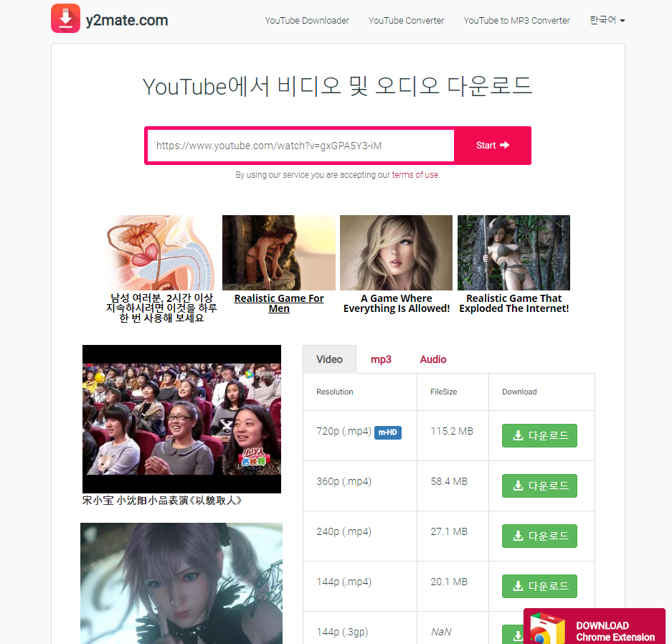Open the Realistic Game For Men ad image
The height and width of the screenshot is (644, 672).
(x=279, y=253)
